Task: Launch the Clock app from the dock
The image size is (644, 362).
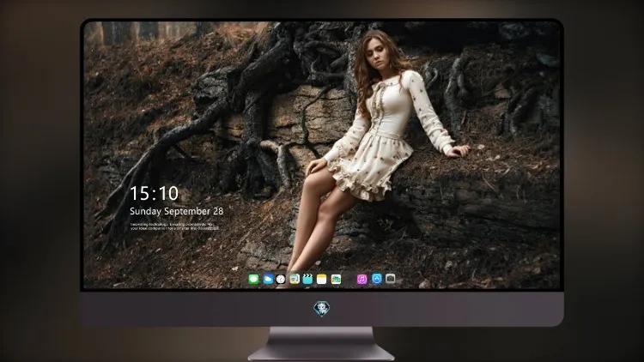Action: coord(281,279)
